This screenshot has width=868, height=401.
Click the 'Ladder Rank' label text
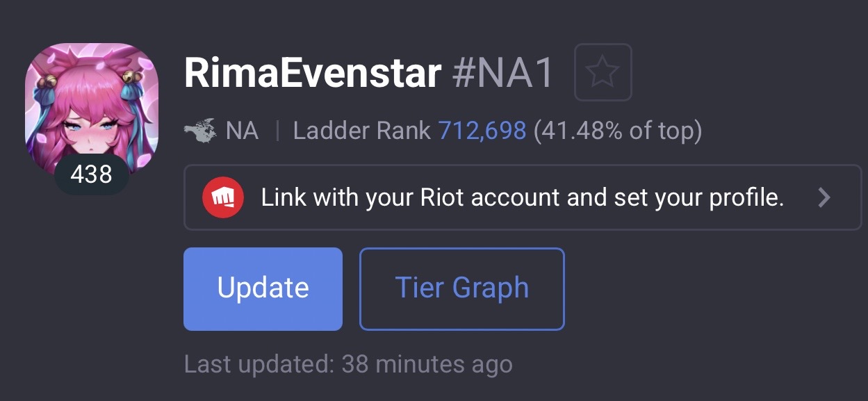point(361,131)
